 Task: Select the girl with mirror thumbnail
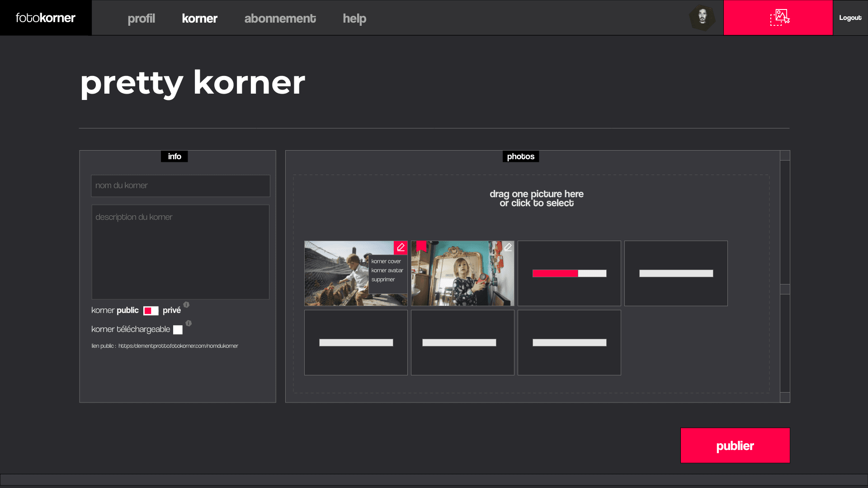click(462, 273)
